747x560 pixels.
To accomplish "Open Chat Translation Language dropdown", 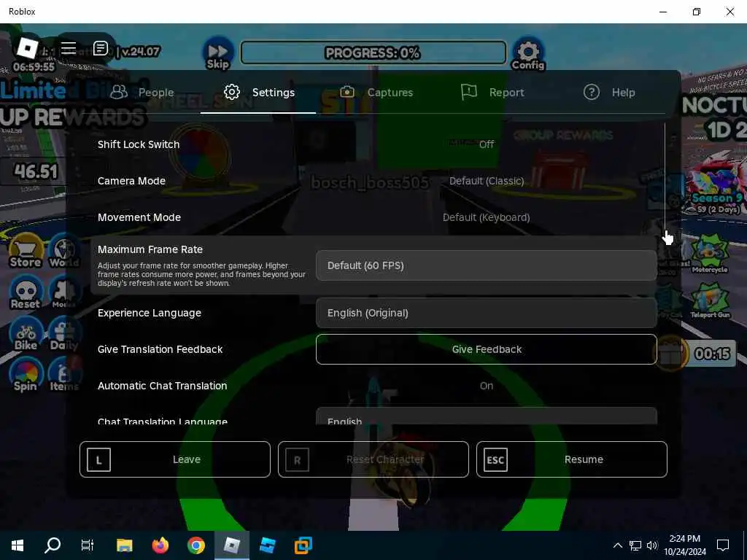I will (487, 416).
